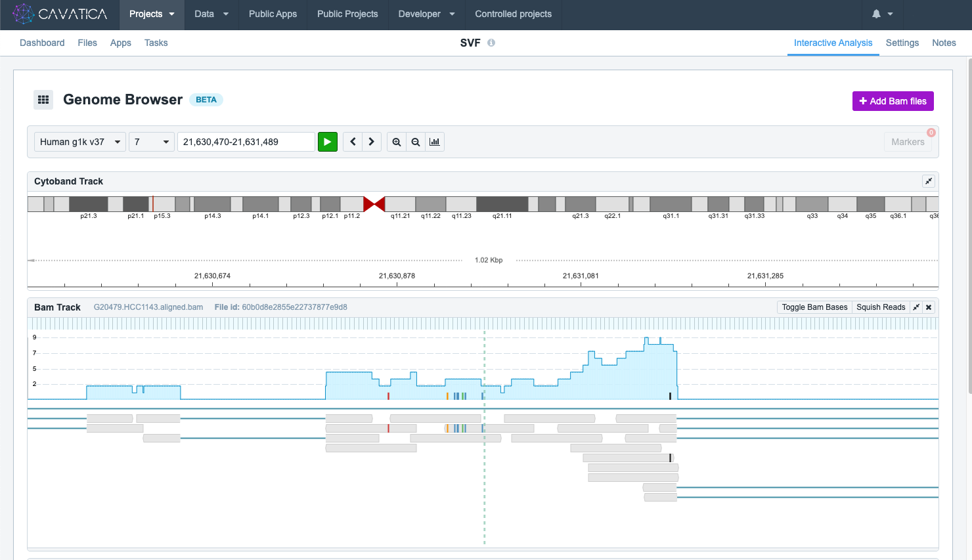Click the info icon next to SVF

coord(491,43)
